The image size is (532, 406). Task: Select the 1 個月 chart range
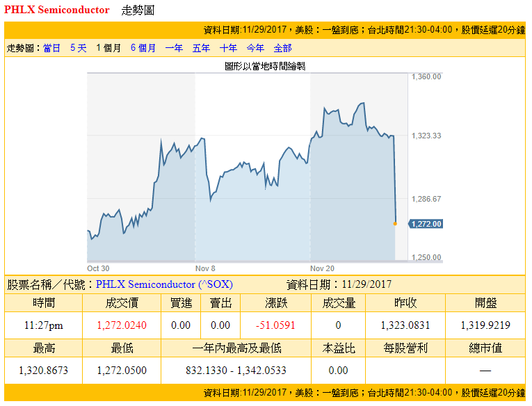(108, 48)
